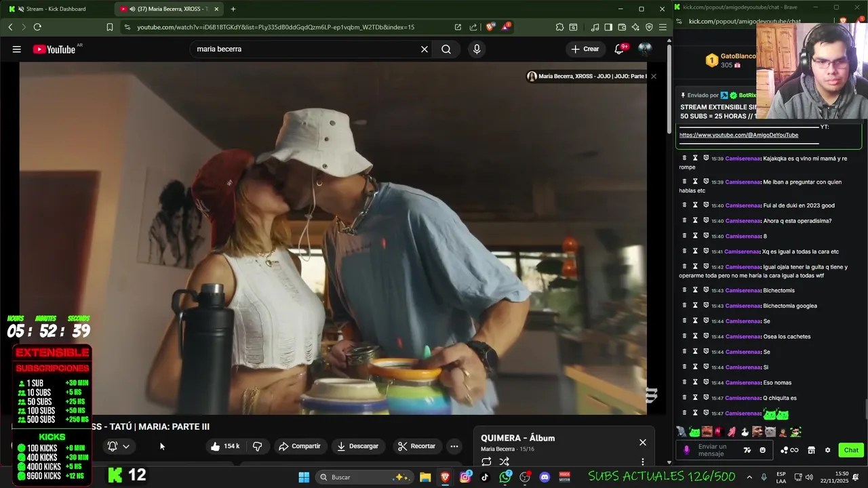Open the Brave VPN shield icon

(x=649, y=27)
